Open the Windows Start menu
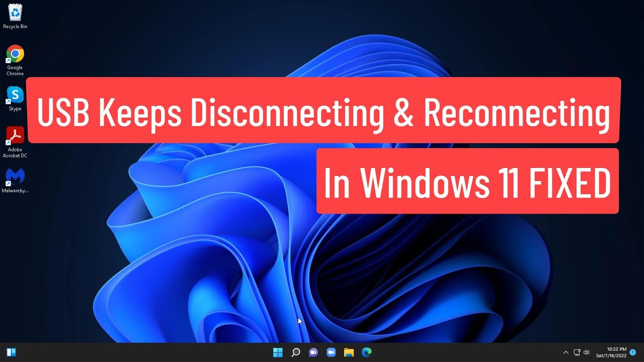The width and height of the screenshot is (644, 362). pos(278,352)
